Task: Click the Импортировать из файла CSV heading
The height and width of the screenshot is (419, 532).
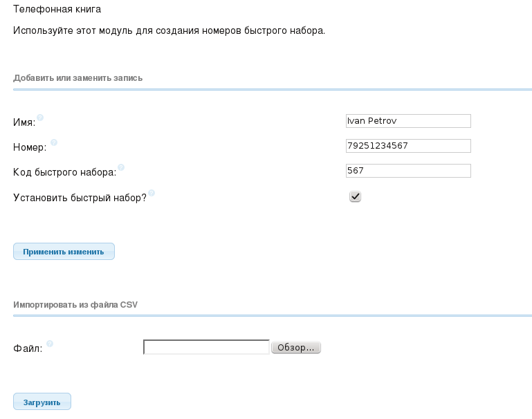Action: click(x=75, y=305)
